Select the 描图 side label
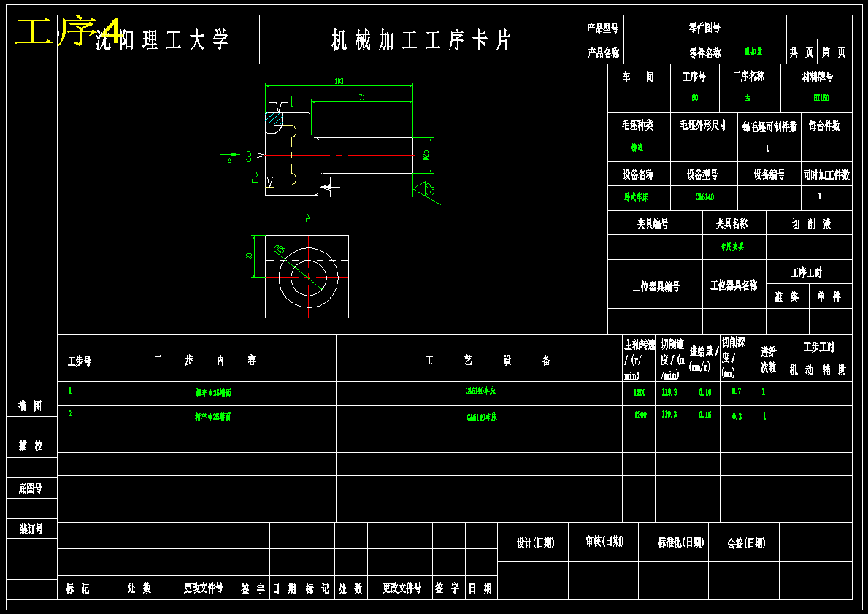 tap(30, 406)
